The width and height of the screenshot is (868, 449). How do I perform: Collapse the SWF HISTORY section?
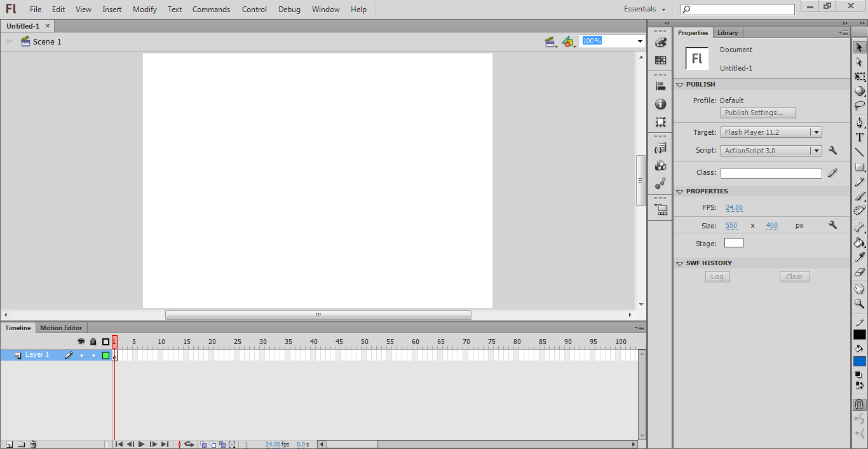pyautogui.click(x=679, y=263)
